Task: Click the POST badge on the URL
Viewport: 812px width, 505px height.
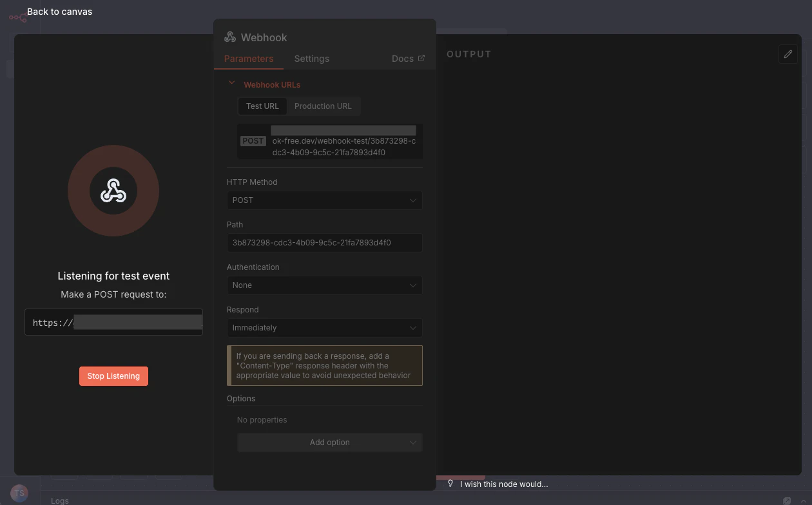Action: click(253, 141)
